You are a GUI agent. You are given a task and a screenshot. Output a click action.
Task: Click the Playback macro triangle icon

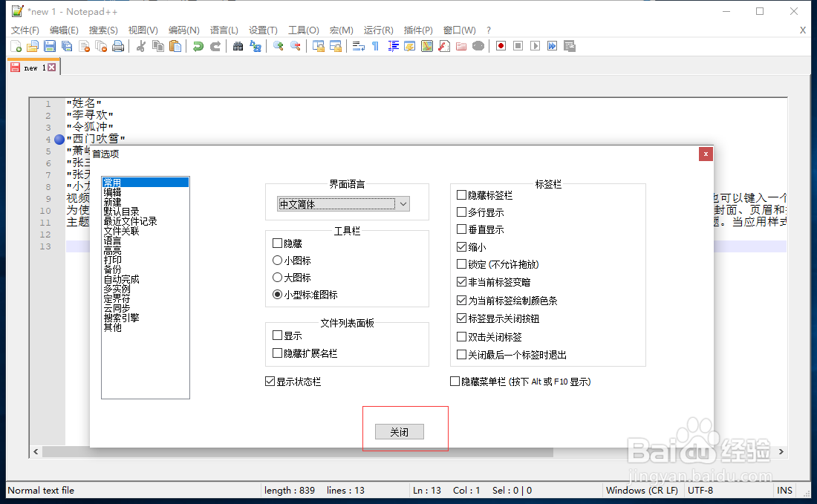(x=535, y=46)
